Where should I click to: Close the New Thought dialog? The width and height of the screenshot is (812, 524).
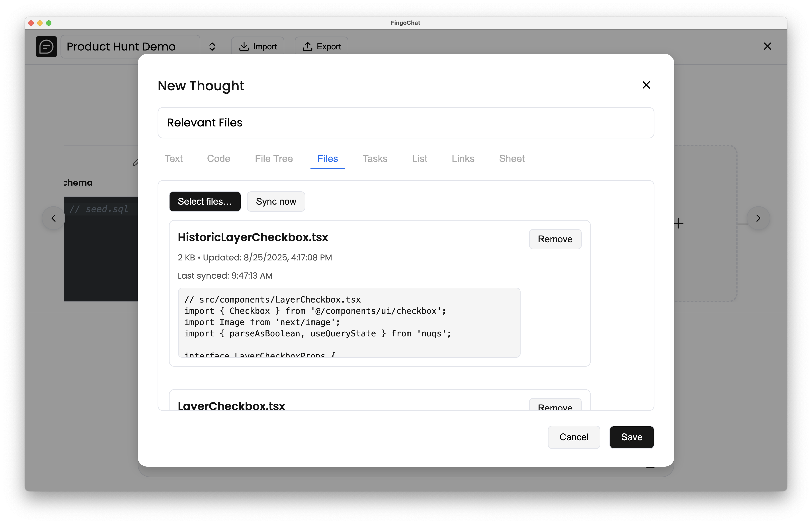pos(646,85)
